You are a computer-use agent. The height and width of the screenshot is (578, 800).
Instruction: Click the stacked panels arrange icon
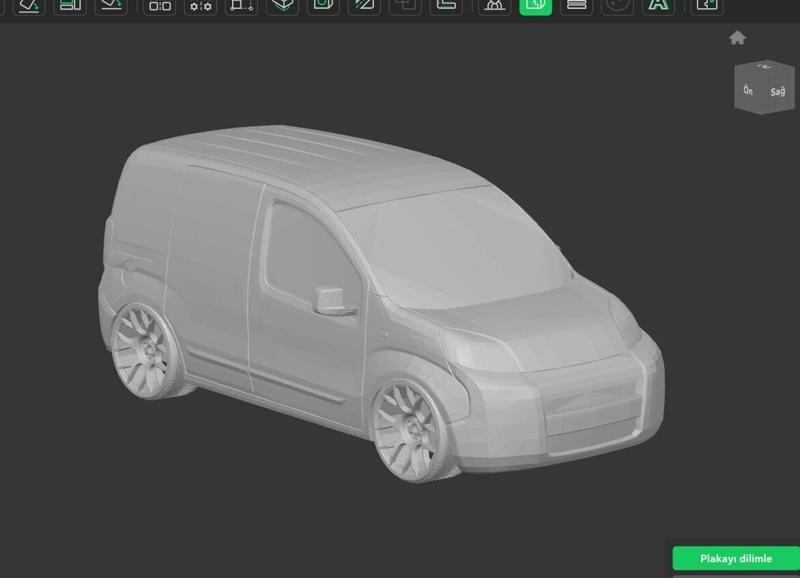click(x=70, y=6)
